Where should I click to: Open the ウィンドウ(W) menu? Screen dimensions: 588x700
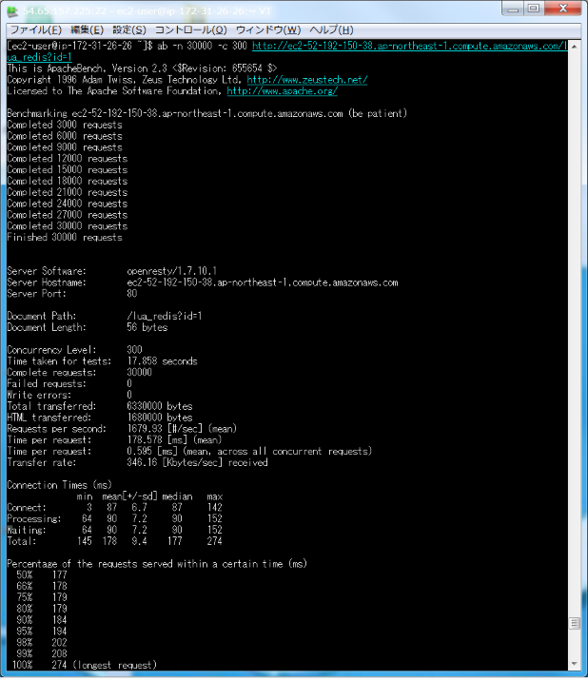tap(267, 29)
